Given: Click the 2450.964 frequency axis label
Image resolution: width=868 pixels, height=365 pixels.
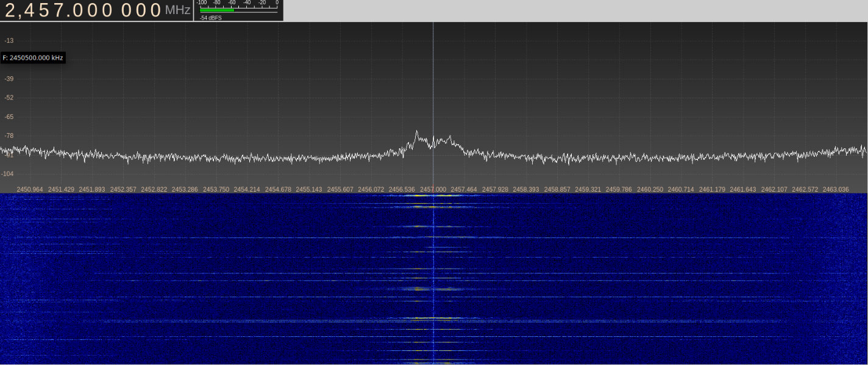Looking at the screenshot, I should [x=30, y=189].
